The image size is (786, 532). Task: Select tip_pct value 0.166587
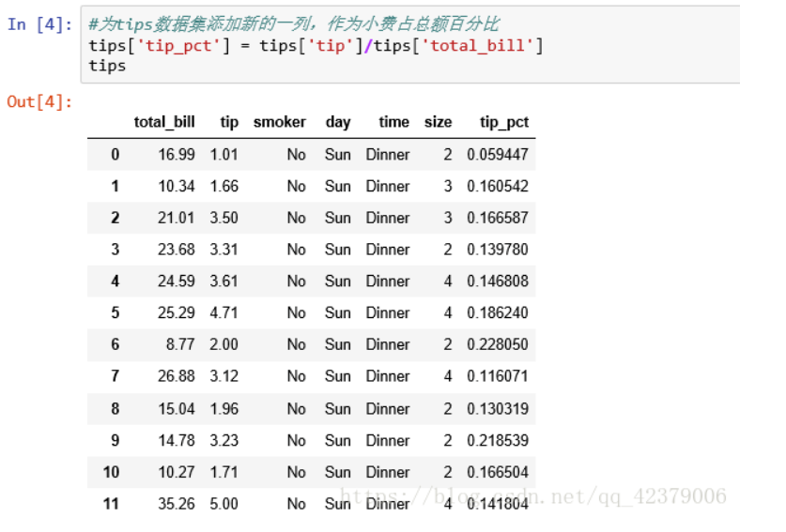coord(498,218)
